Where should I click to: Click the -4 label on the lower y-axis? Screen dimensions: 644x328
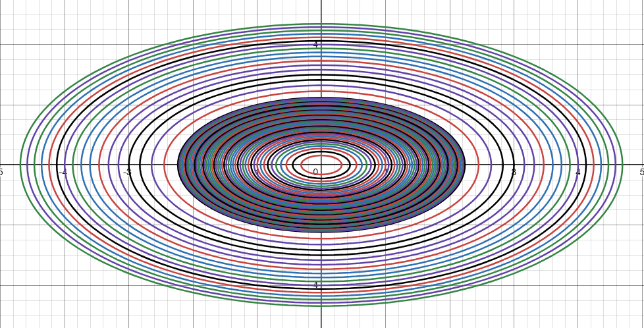click(x=314, y=285)
